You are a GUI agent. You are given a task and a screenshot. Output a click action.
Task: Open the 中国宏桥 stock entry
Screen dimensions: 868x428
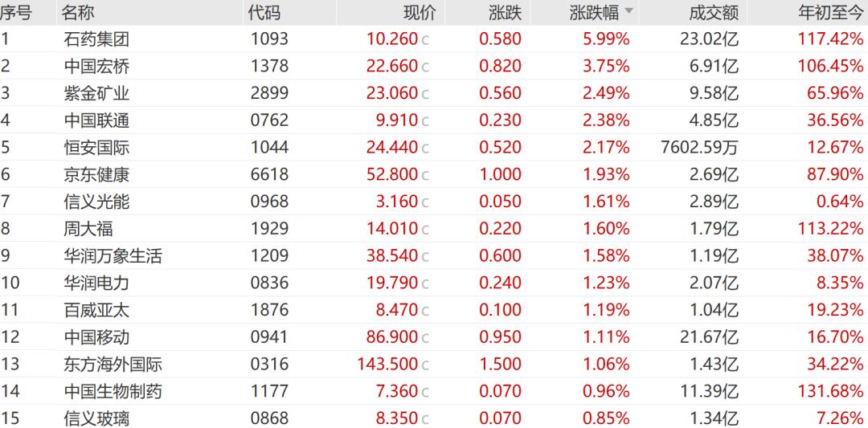(434, 66)
